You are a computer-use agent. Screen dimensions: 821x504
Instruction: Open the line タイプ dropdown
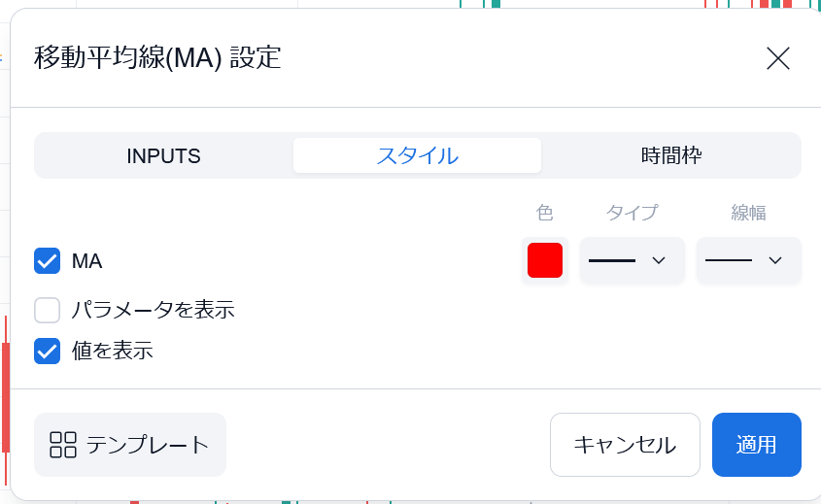[x=632, y=260]
